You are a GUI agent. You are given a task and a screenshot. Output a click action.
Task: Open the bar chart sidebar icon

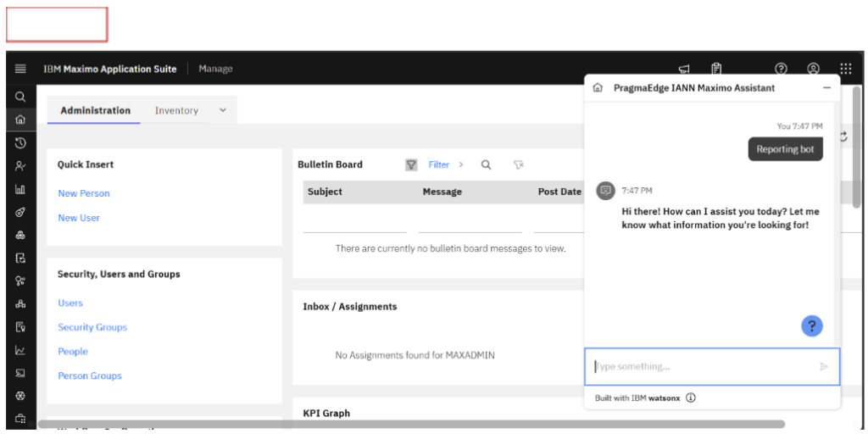coord(20,189)
